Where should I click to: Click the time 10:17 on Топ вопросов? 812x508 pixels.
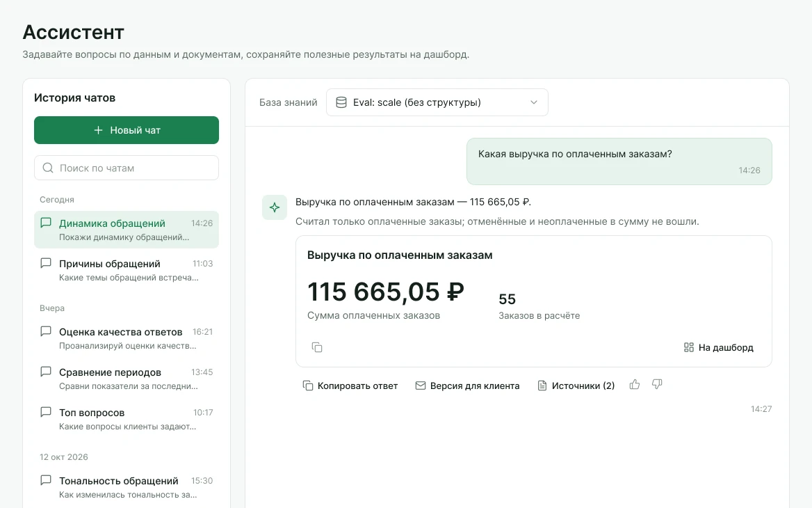[203, 412]
